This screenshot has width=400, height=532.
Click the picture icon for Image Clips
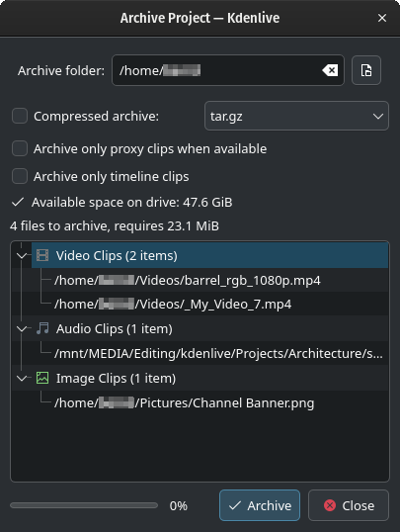pyautogui.click(x=42, y=378)
